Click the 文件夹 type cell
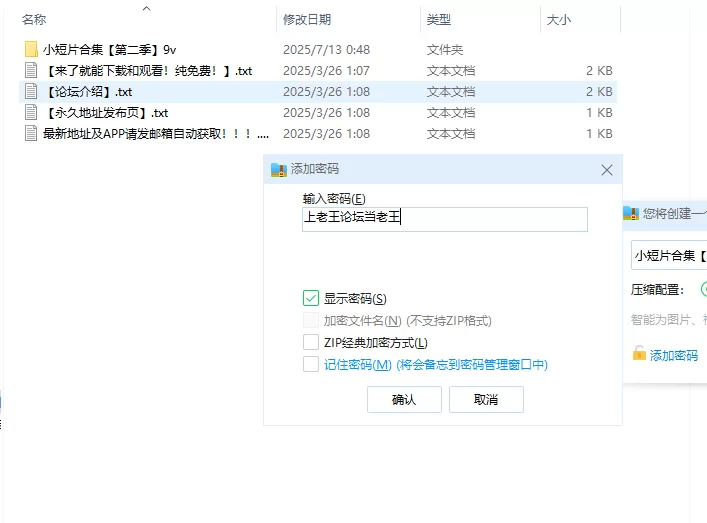 point(445,49)
